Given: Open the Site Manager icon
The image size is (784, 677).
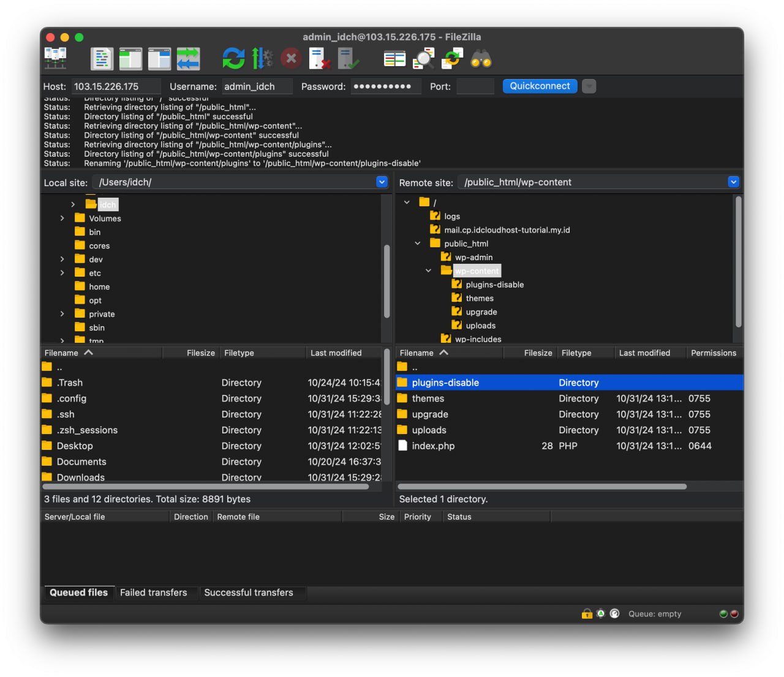Looking at the screenshot, I should (56, 59).
